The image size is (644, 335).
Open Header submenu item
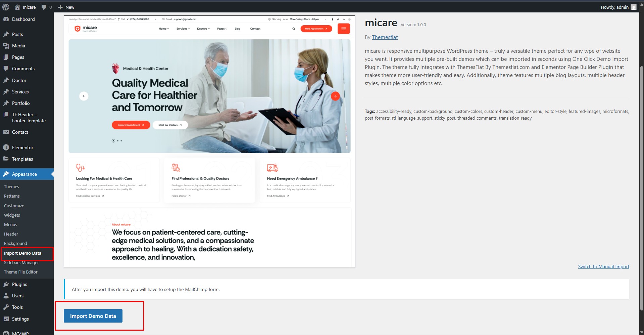click(11, 234)
